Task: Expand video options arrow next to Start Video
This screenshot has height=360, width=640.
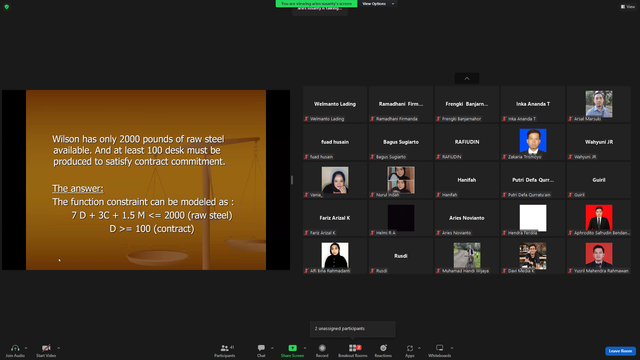Action: point(58,348)
